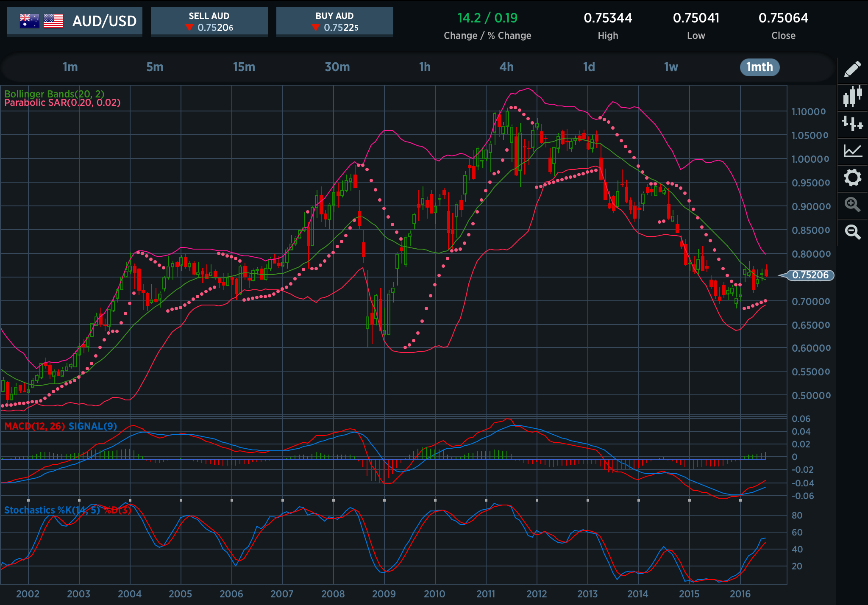Click the BUY AUD button
868x605 pixels.
point(334,22)
